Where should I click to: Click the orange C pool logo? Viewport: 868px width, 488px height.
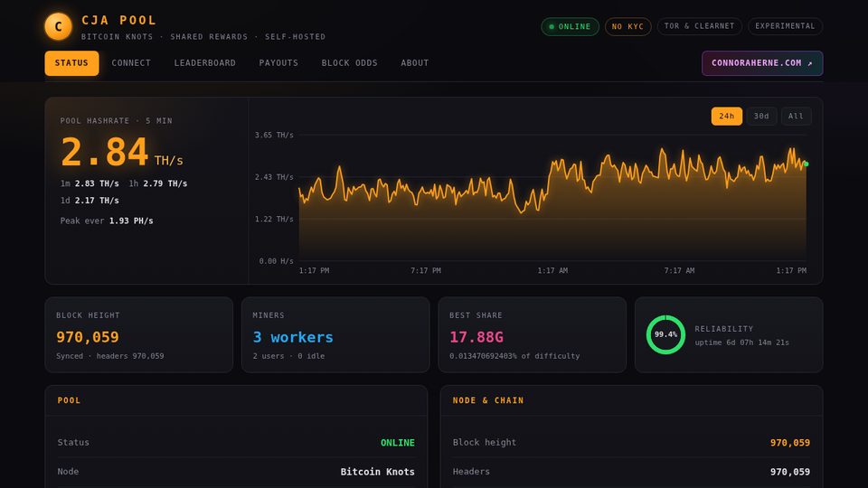(x=58, y=26)
